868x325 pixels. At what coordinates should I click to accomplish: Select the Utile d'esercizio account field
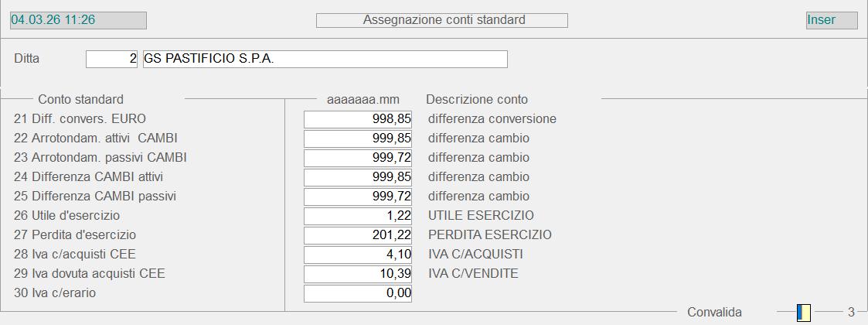(358, 216)
